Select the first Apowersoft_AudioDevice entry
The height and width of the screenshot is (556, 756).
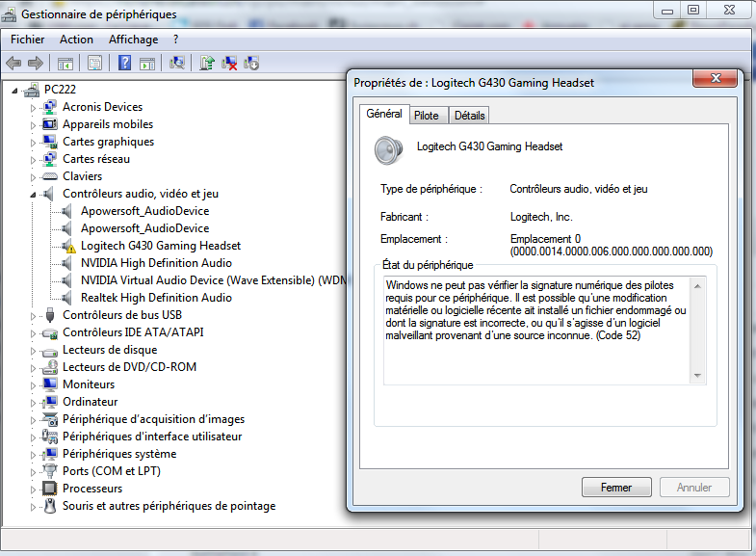click(x=144, y=211)
